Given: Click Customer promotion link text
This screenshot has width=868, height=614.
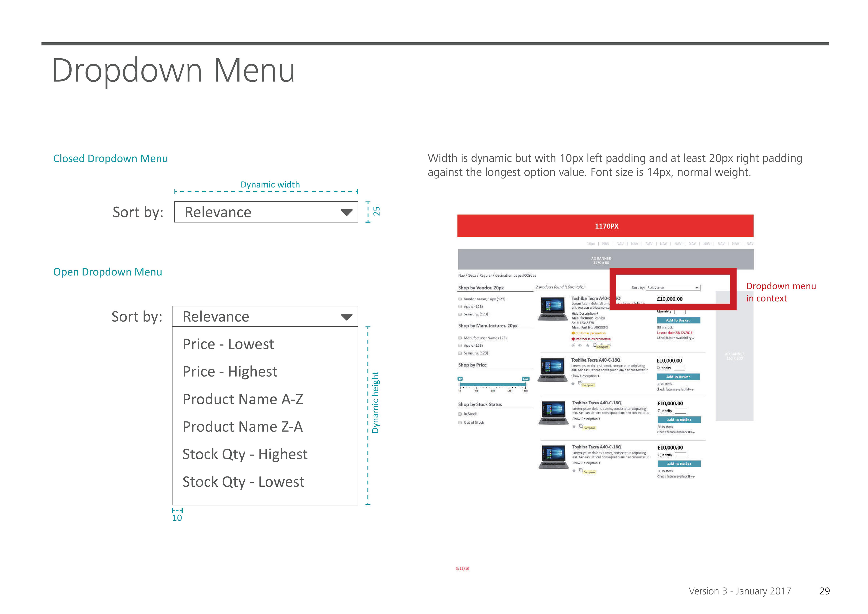Looking at the screenshot, I should click(590, 333).
